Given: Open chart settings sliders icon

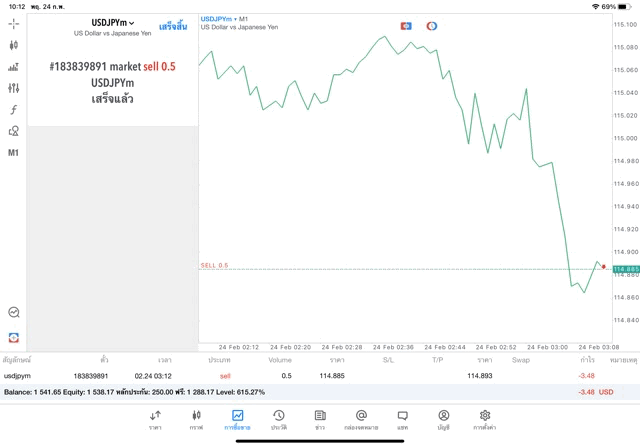Looking at the screenshot, I should click(x=13, y=88).
